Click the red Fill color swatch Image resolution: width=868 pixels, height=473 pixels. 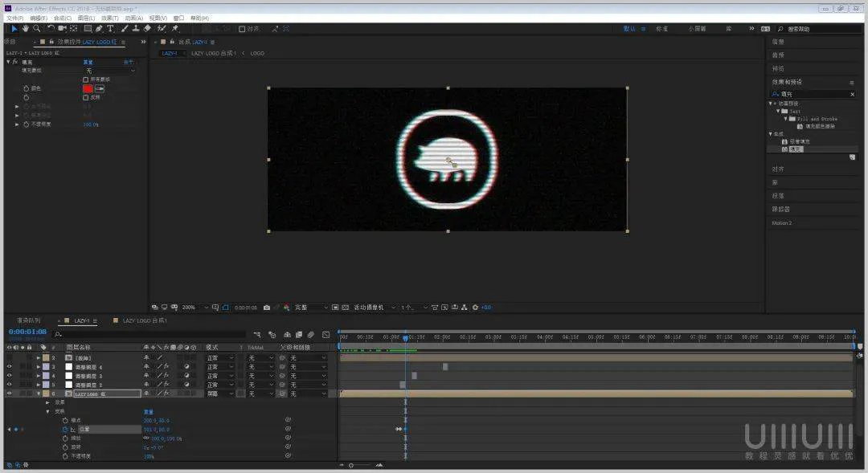(88, 88)
